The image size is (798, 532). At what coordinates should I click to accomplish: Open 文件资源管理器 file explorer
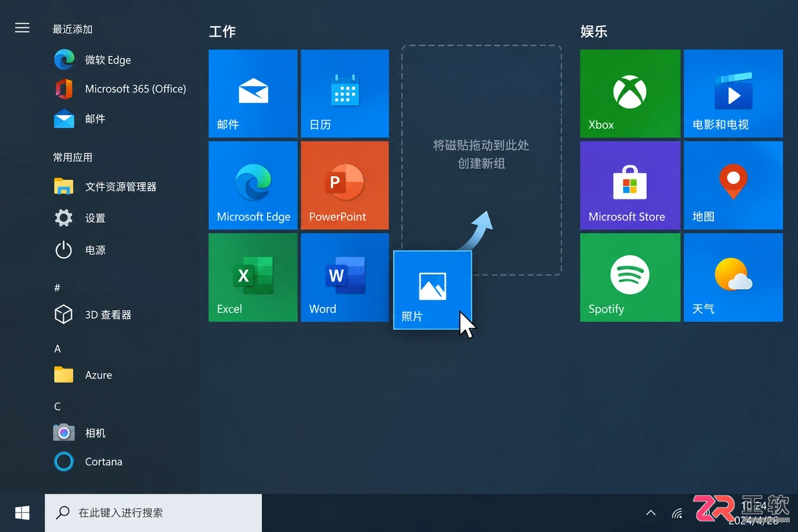(105, 187)
